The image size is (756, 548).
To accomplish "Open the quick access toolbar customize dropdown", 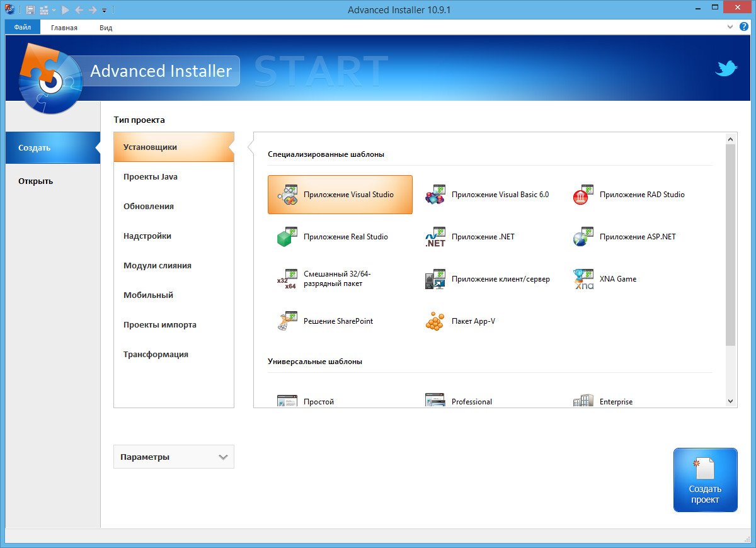I will 105,11.
